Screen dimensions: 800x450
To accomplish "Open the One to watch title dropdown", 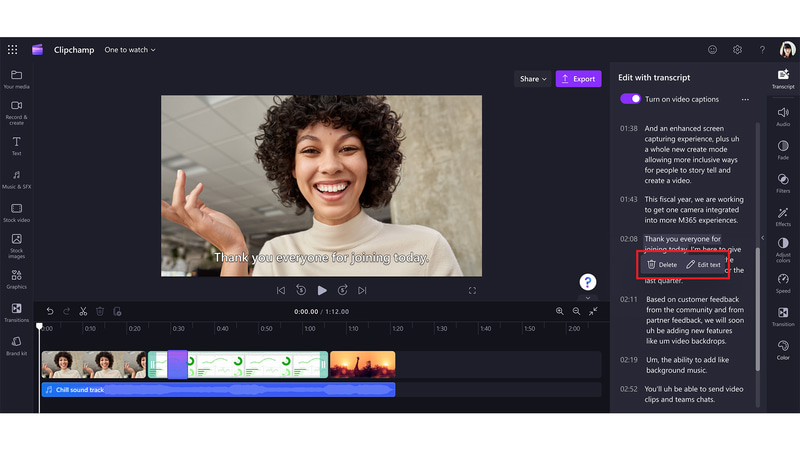I will click(x=130, y=49).
